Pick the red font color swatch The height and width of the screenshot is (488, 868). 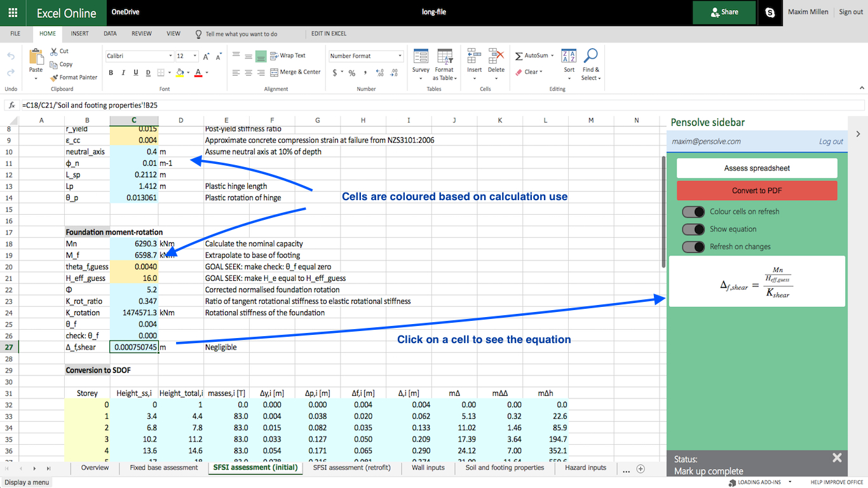click(198, 74)
